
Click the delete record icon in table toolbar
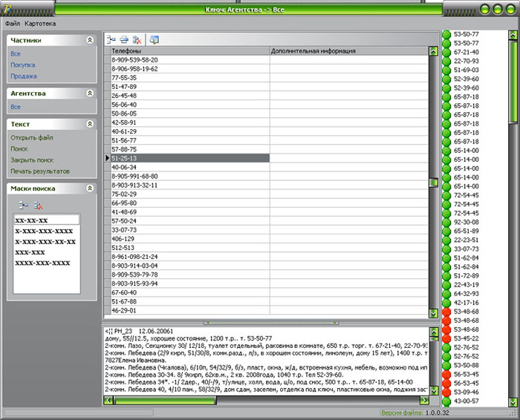click(137, 39)
